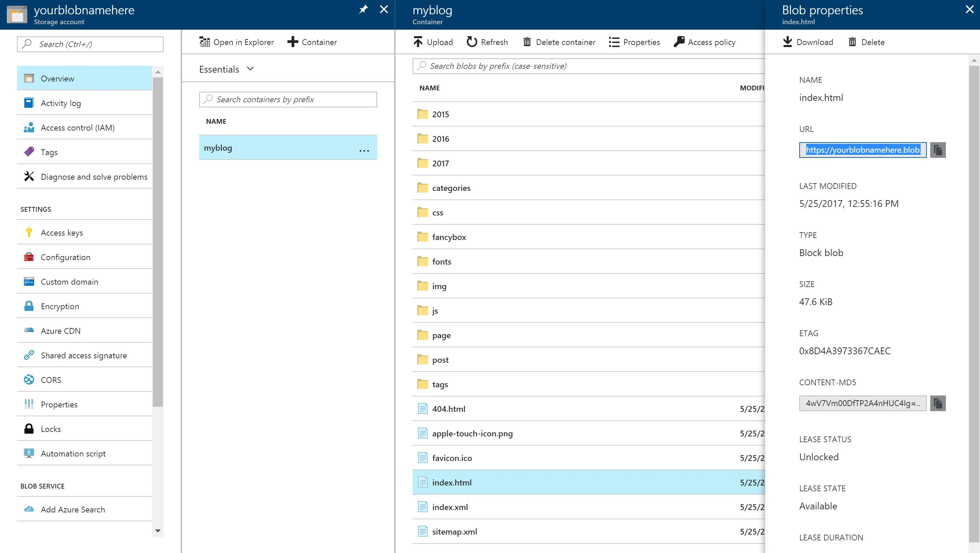The width and height of the screenshot is (980, 553).
Task: Open the tags folder
Action: point(589,384)
